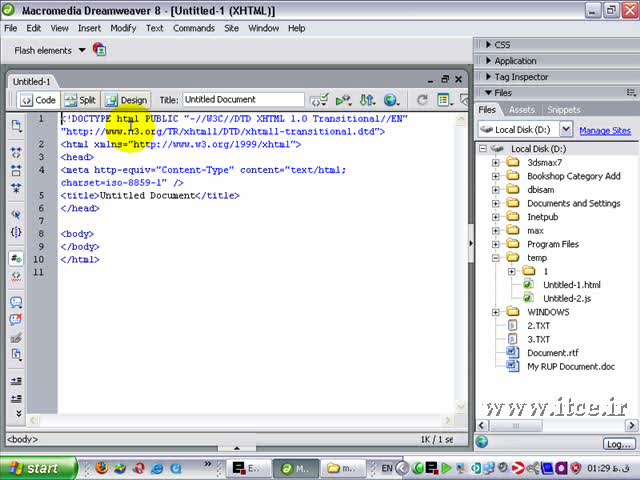Expand the CSS panel group
The height and width of the screenshot is (480, 640).
(x=489, y=44)
